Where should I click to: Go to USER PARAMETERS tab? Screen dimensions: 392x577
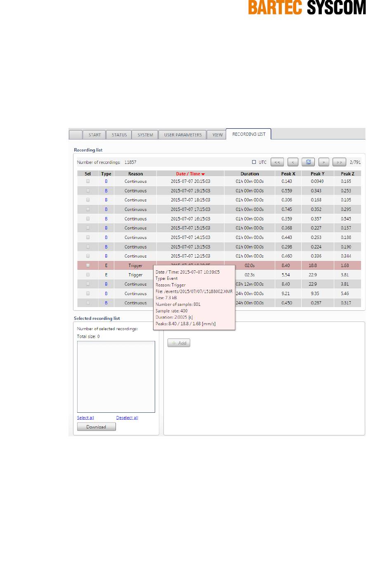(183, 135)
